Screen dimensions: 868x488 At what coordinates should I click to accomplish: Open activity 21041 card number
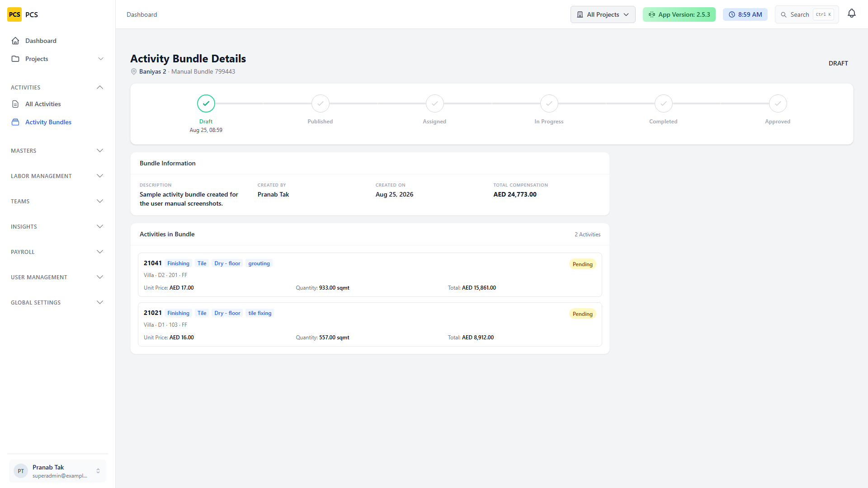(152, 263)
